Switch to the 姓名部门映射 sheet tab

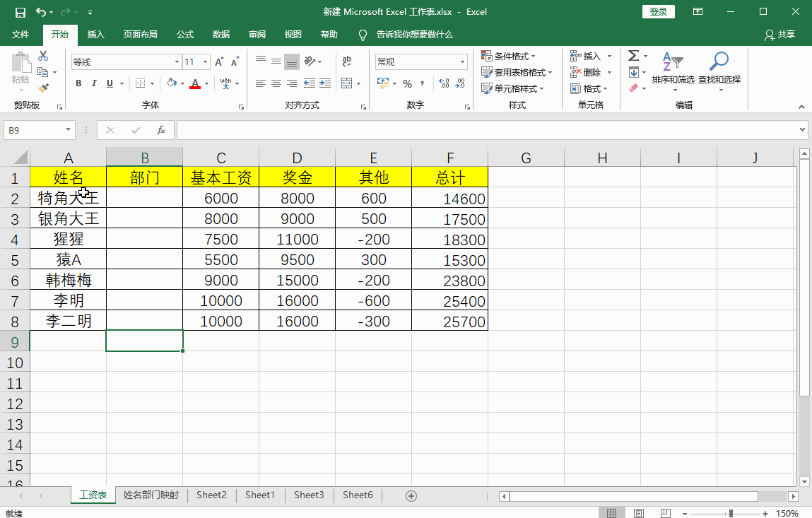click(151, 495)
